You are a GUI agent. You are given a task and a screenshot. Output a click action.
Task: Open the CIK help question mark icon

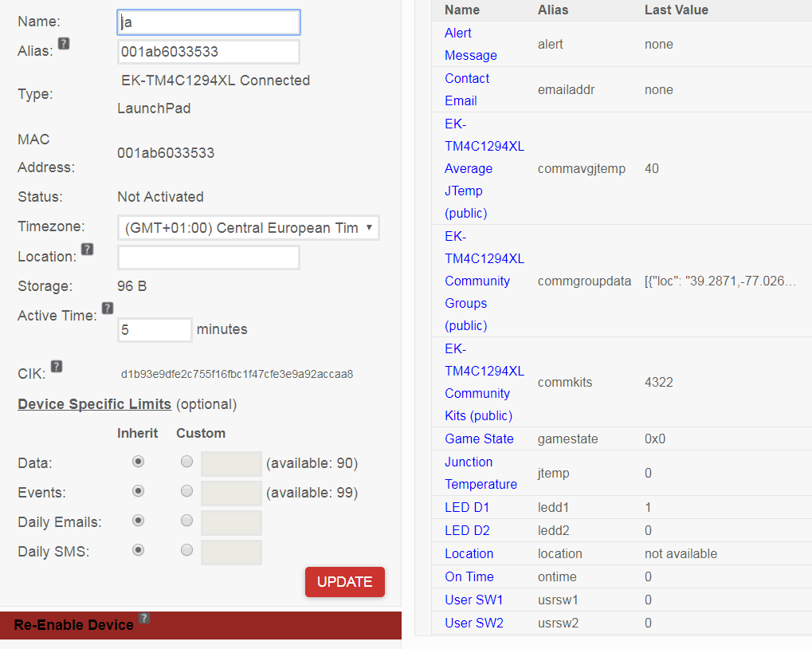click(x=57, y=366)
